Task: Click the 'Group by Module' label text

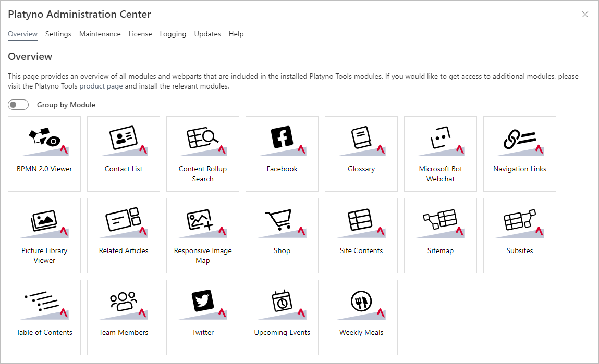Action: pos(66,105)
